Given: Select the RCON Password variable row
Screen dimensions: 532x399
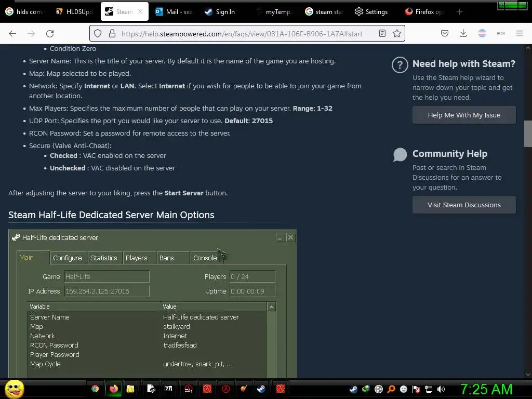Looking at the screenshot, I should (x=147, y=345).
